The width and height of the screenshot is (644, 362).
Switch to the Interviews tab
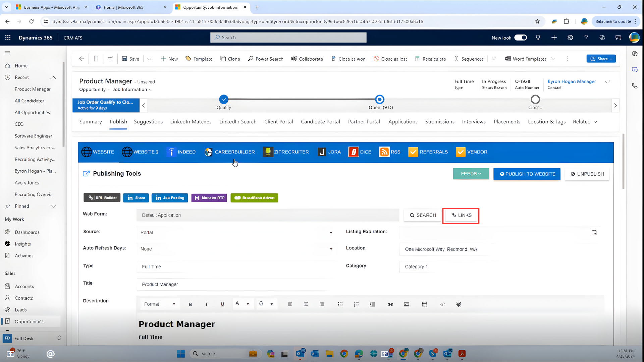click(x=474, y=122)
